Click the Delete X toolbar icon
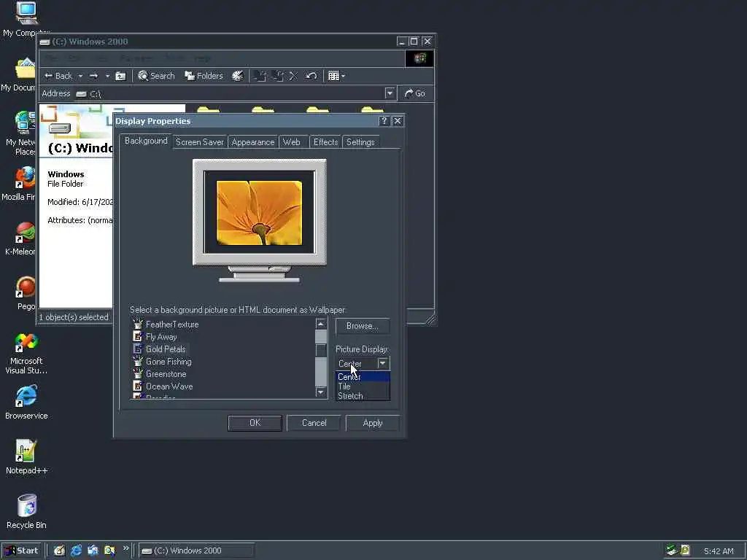 click(x=293, y=76)
